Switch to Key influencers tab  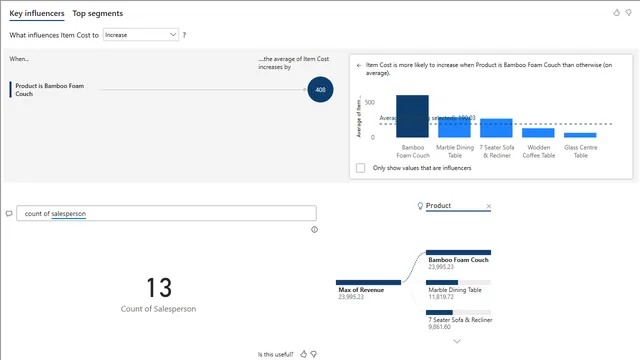pos(37,13)
